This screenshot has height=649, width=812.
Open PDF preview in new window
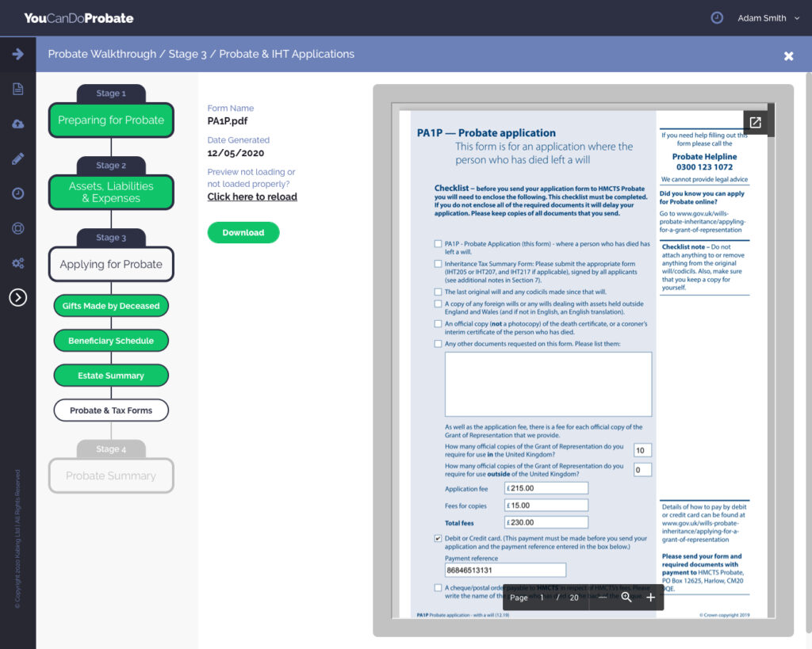(755, 122)
